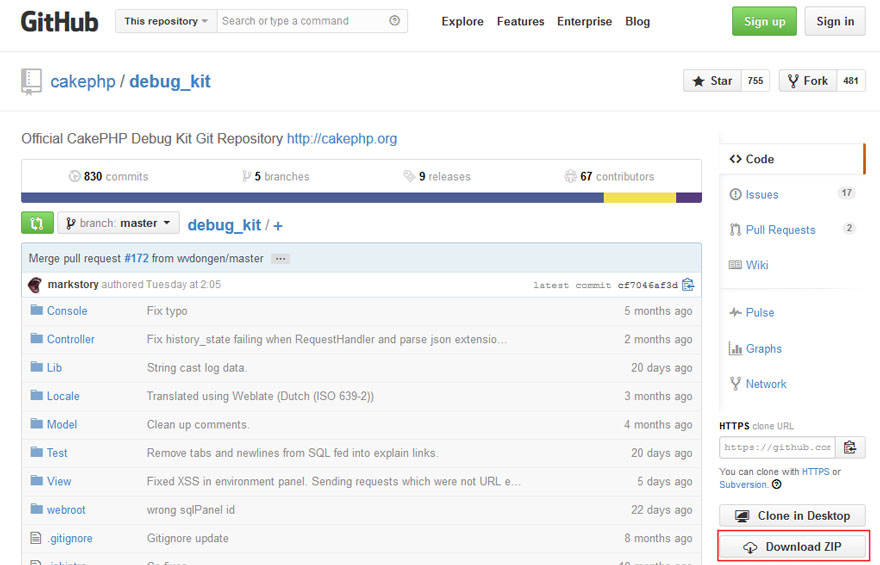The image size is (880, 565).
Task: Click the Issues count badge 17
Action: coord(846,193)
